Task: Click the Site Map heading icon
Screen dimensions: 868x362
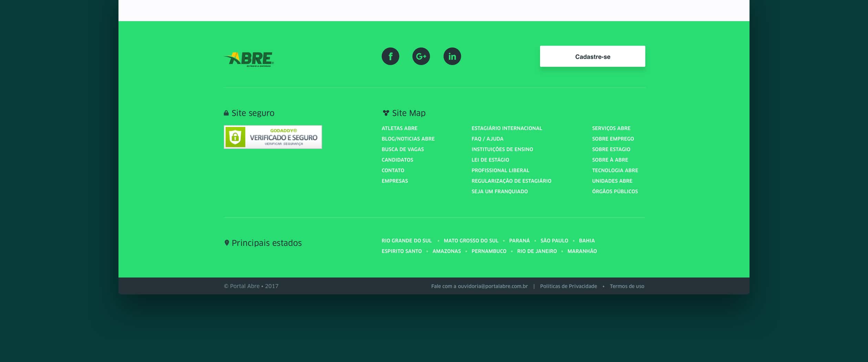Action: point(386,113)
